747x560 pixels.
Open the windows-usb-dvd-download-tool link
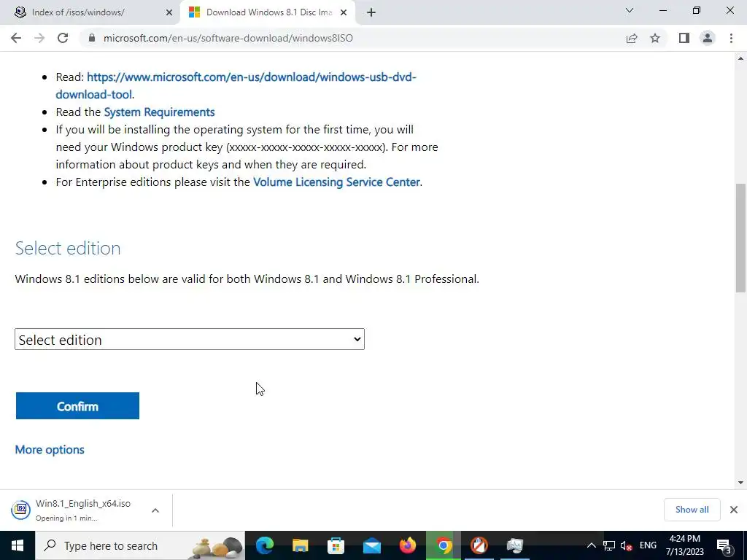(236, 86)
